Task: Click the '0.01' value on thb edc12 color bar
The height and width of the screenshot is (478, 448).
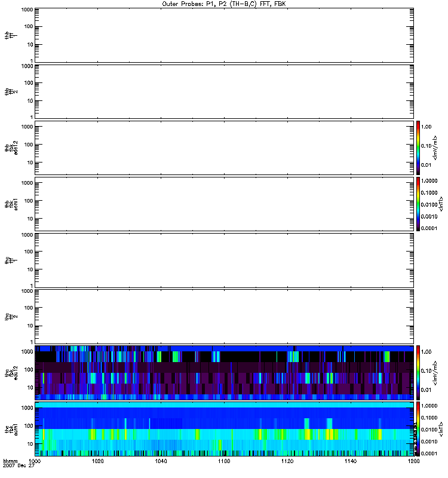Action: 426,165
